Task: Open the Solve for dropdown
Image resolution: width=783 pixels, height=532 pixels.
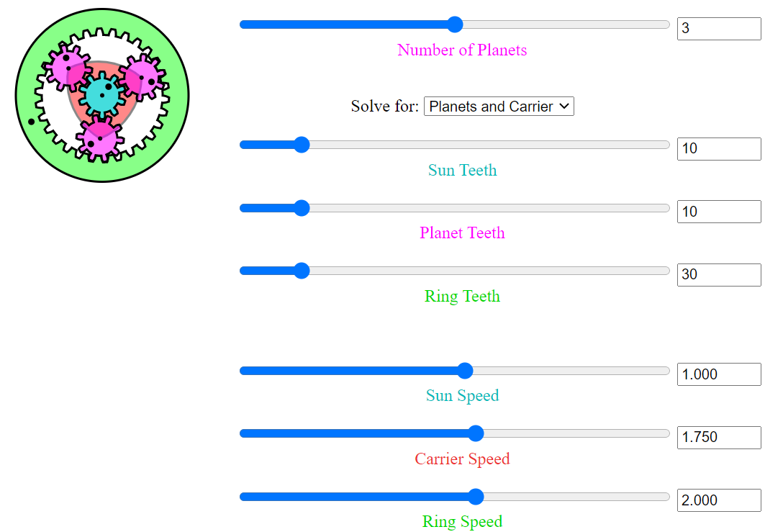Action: pyautogui.click(x=499, y=107)
